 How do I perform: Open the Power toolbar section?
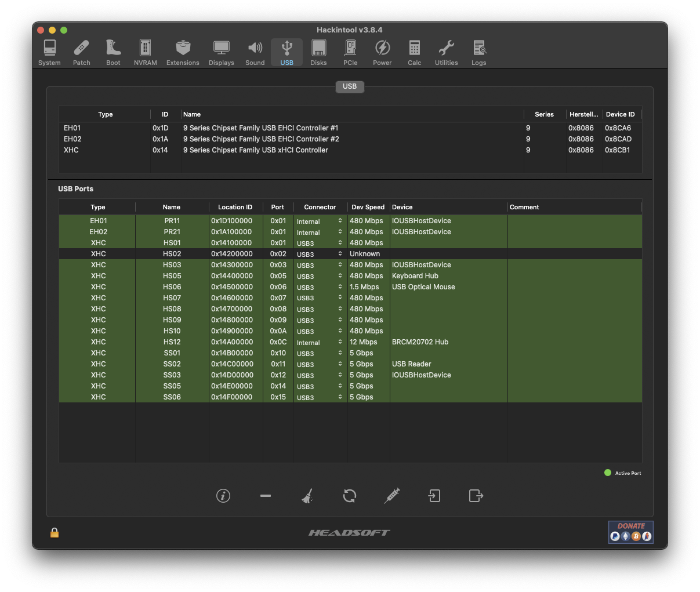click(382, 53)
